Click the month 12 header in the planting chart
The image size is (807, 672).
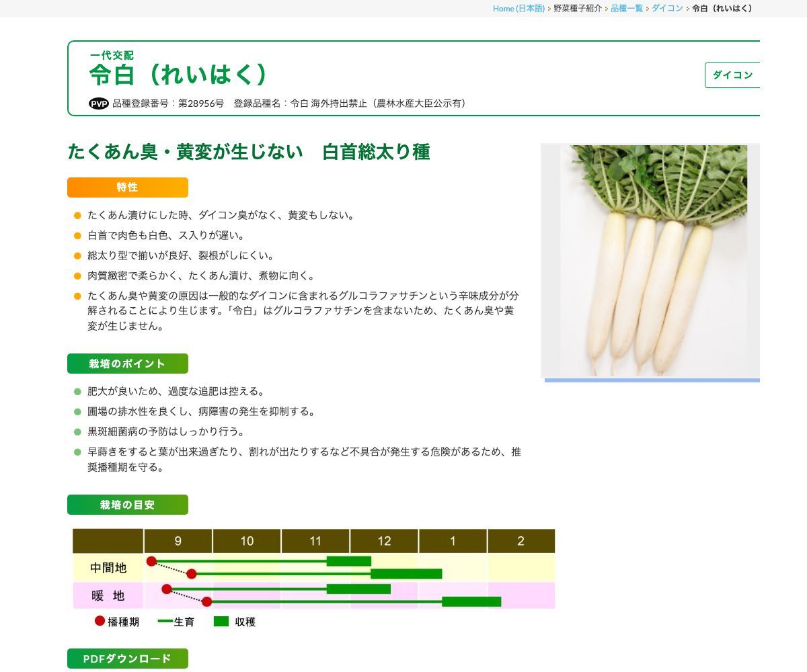click(384, 540)
